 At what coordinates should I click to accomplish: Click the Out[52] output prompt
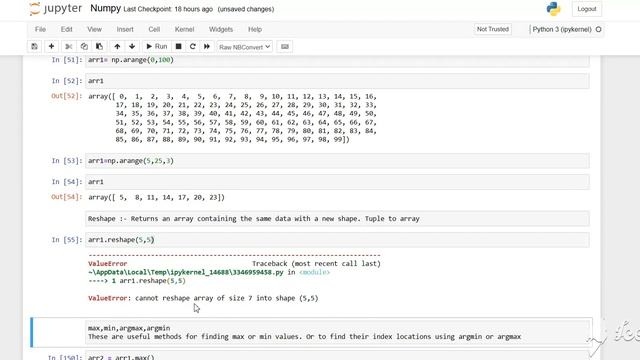point(67,96)
